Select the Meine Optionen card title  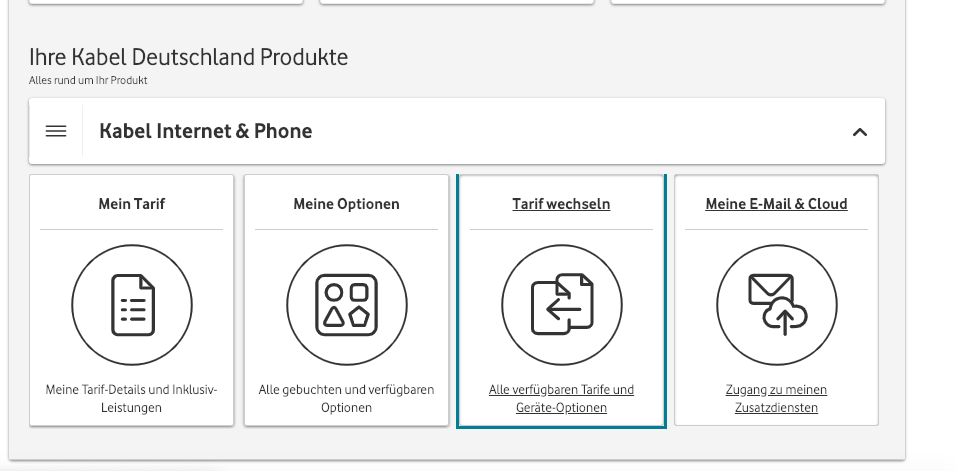pos(346,204)
